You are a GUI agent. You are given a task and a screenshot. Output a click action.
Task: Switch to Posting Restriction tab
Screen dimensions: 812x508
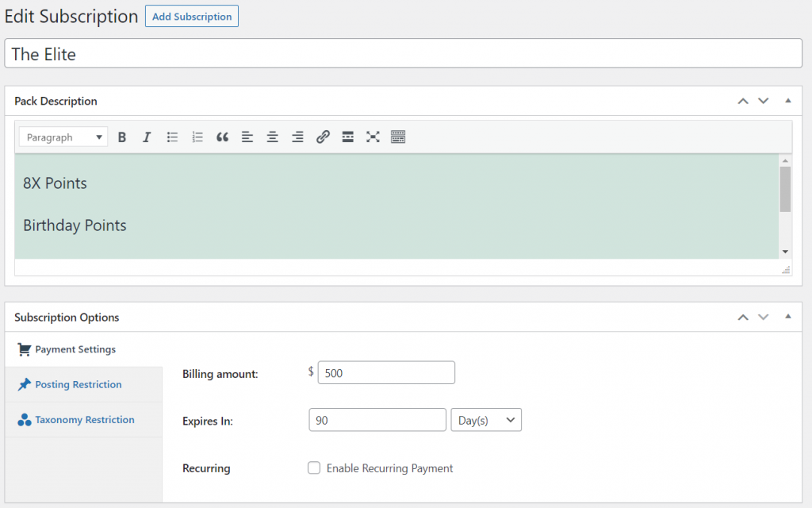(x=78, y=385)
